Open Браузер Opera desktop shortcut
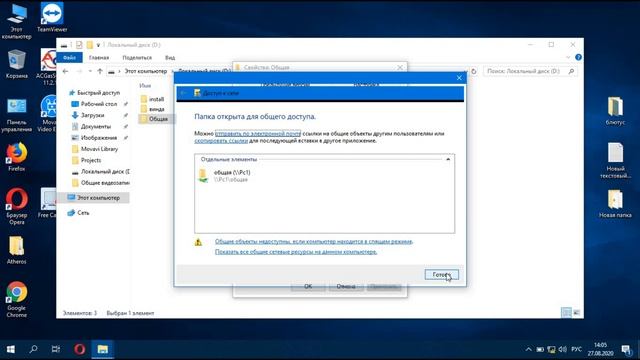Image resolution: width=640 pixels, height=360 pixels. (x=16, y=206)
